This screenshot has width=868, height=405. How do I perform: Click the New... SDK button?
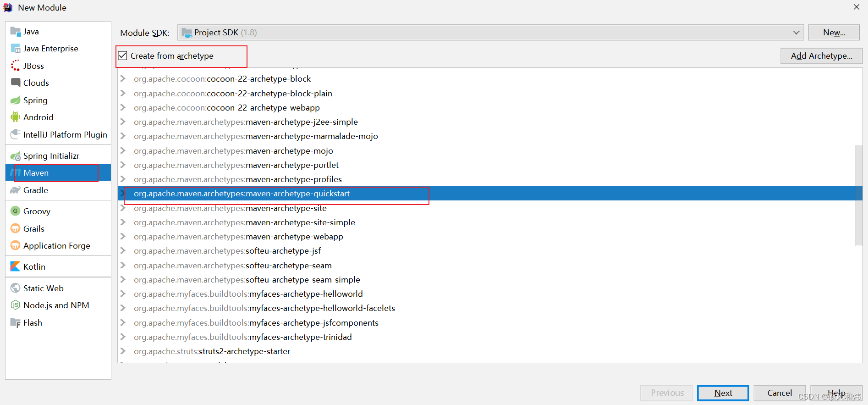tap(834, 33)
